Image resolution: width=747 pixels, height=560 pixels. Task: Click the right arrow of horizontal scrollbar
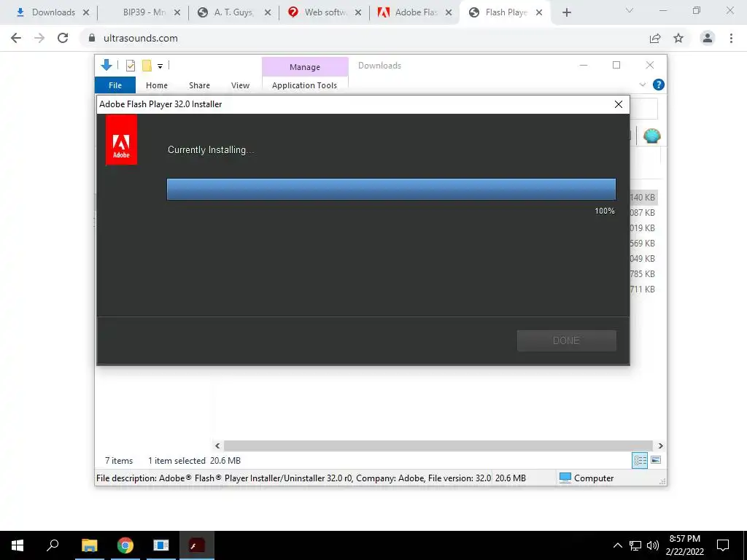661,446
